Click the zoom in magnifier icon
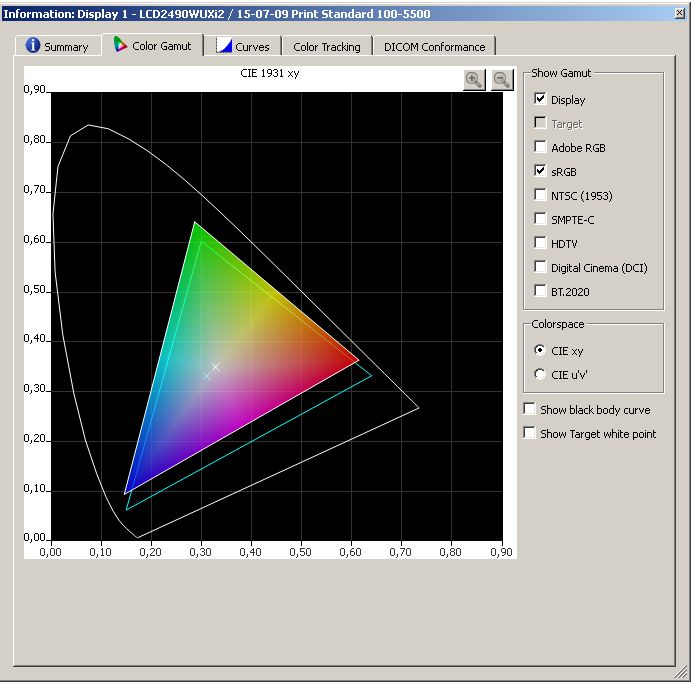692x684 pixels. pyautogui.click(x=474, y=80)
